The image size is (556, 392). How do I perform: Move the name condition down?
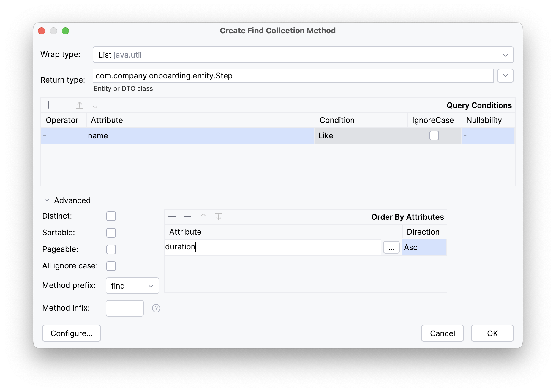(95, 105)
